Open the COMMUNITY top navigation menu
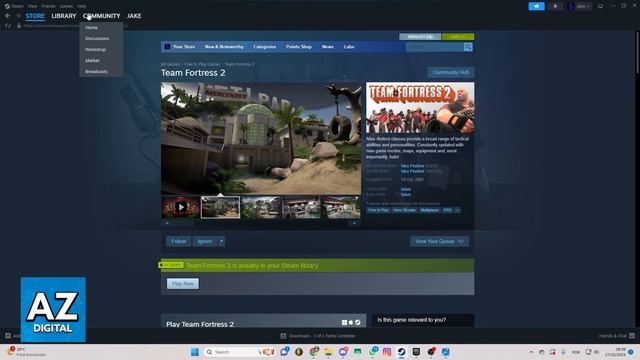The height and width of the screenshot is (360, 640). 102,16
